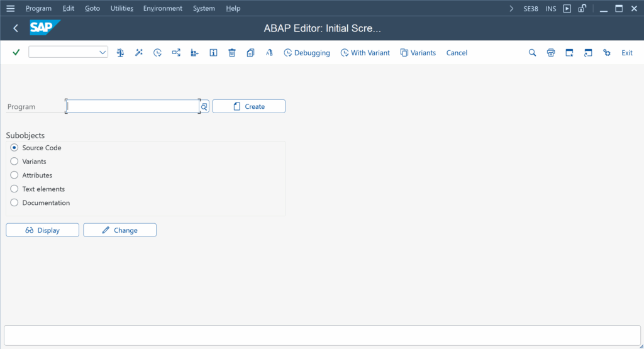The image size is (644, 349).
Task: Click the Change button
Action: (119, 230)
